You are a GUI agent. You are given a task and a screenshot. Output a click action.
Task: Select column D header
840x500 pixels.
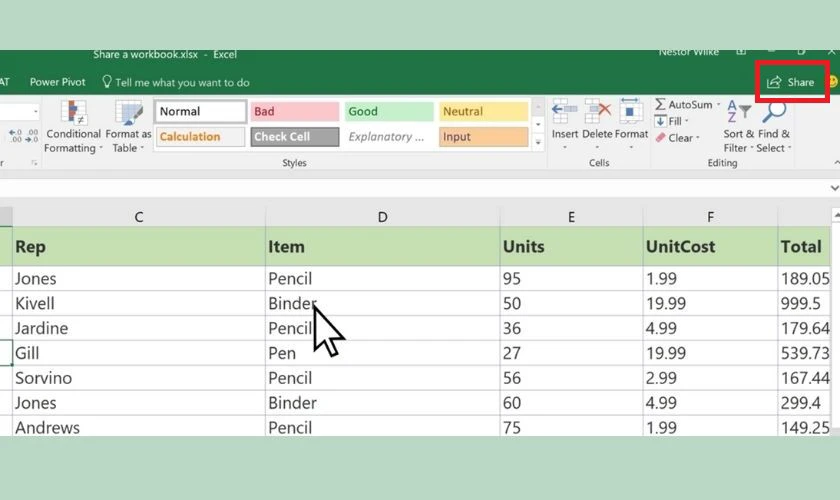pyautogui.click(x=382, y=217)
